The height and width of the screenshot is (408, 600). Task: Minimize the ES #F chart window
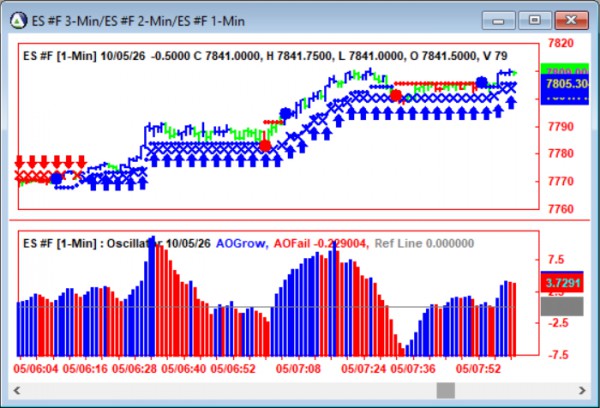498,20
